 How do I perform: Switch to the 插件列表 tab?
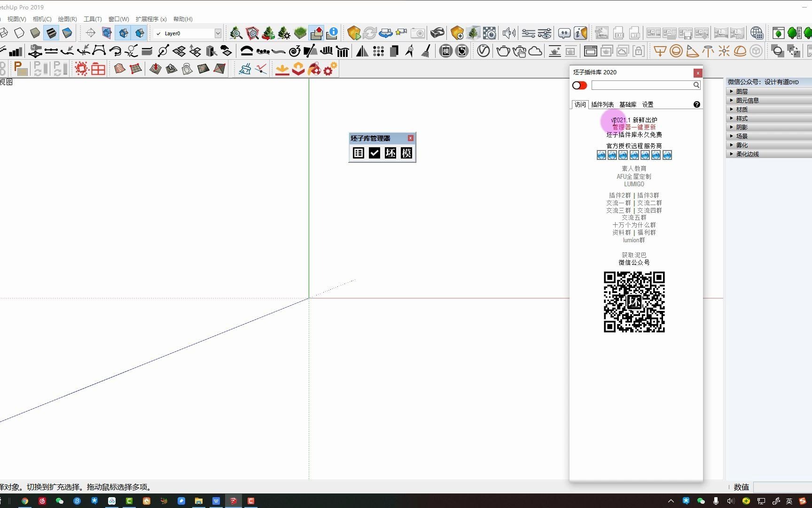(602, 104)
